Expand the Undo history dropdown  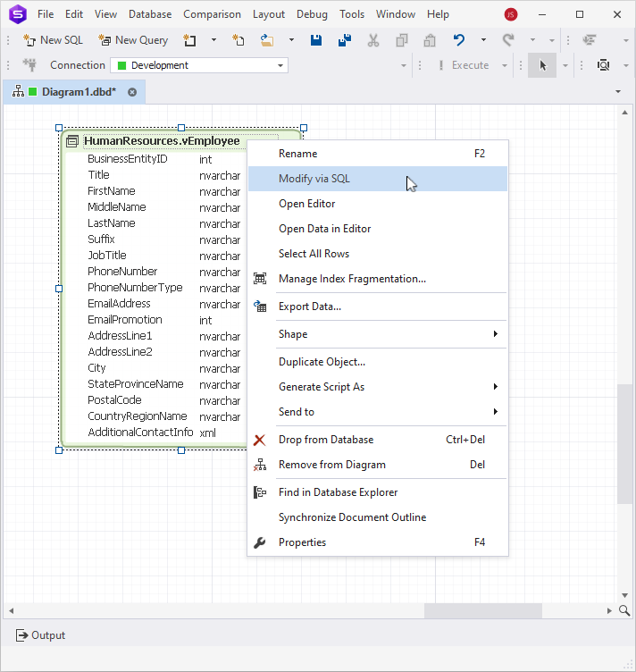click(483, 40)
